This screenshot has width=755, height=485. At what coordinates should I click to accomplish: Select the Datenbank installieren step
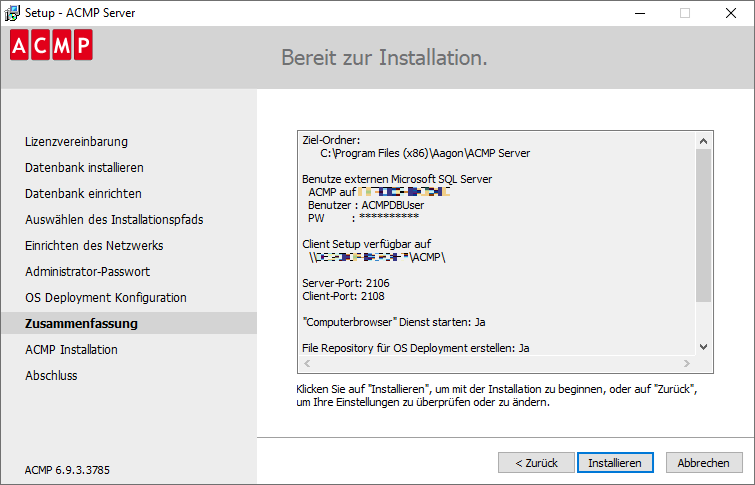click(84, 168)
